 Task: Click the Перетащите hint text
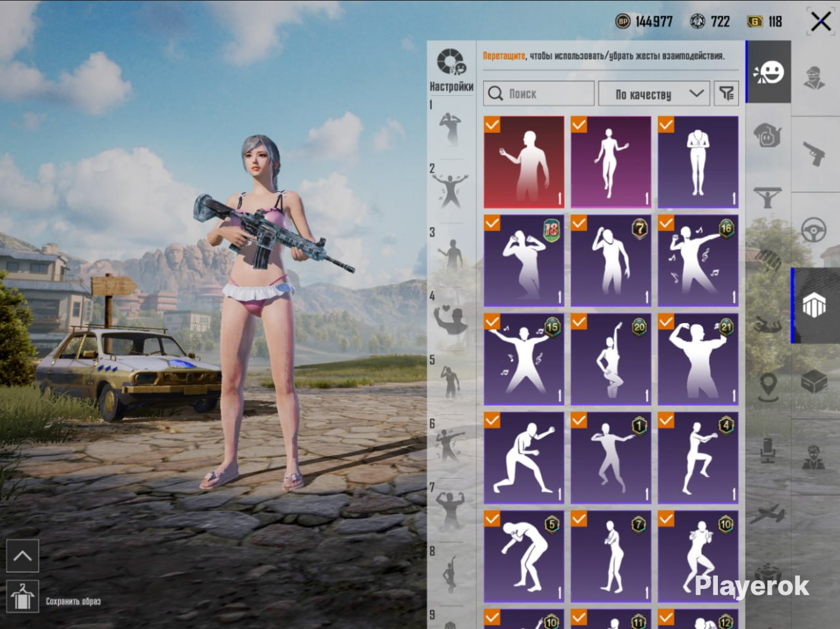504,56
